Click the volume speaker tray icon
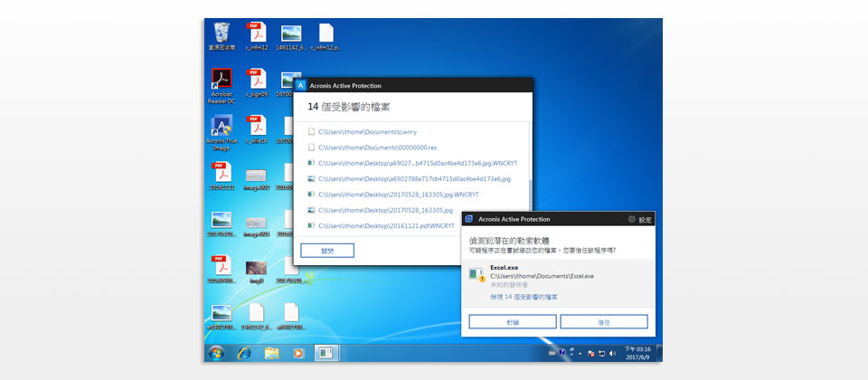 coord(612,353)
